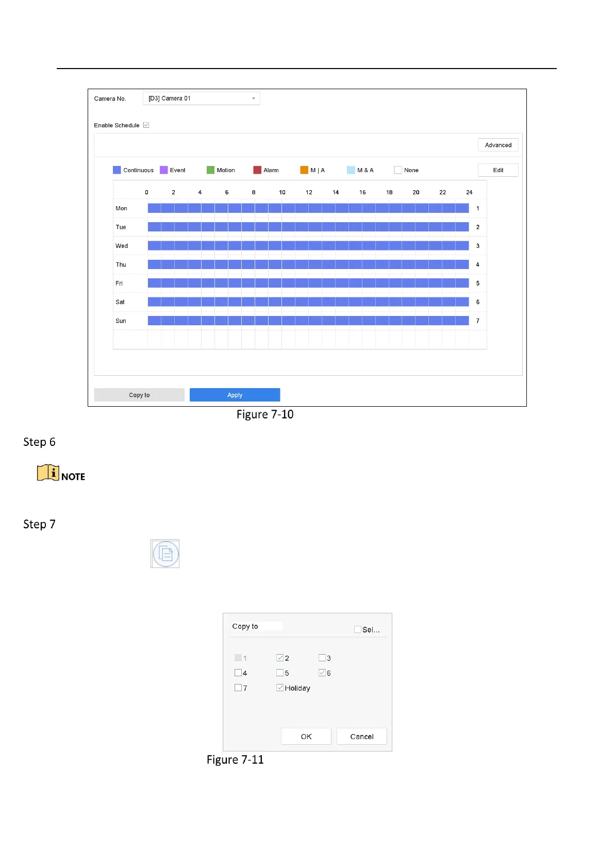Open the Camera No. dropdown
The image size is (614, 868).
pos(202,98)
